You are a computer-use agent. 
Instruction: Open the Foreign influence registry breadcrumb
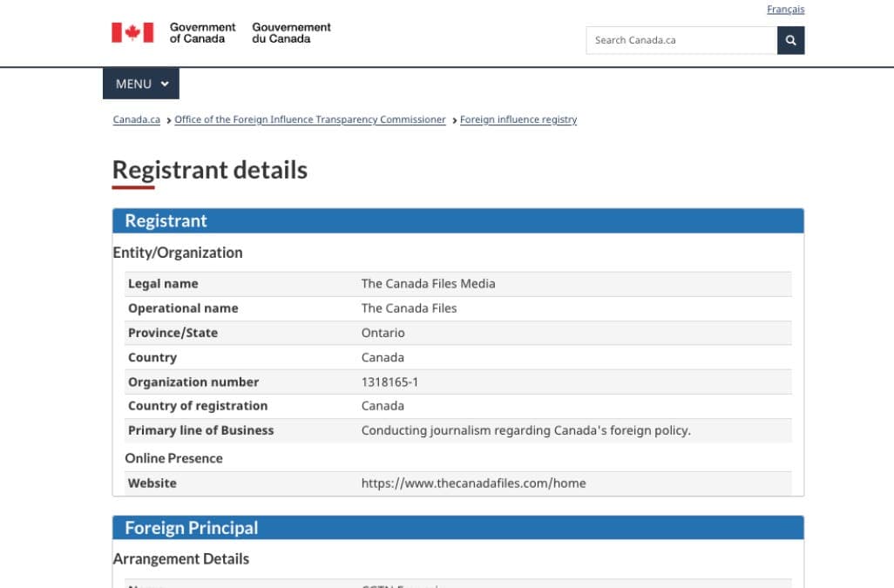(518, 119)
